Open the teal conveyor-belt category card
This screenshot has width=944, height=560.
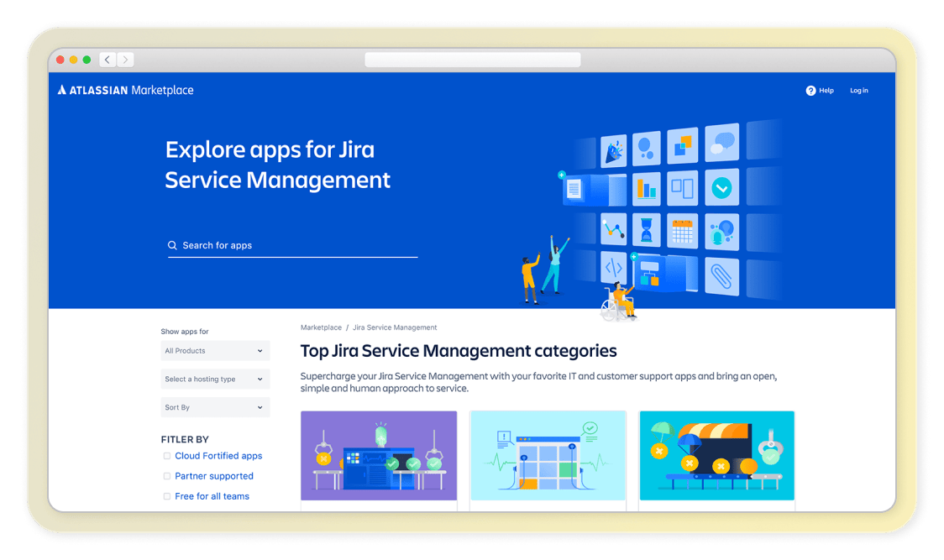click(x=716, y=456)
